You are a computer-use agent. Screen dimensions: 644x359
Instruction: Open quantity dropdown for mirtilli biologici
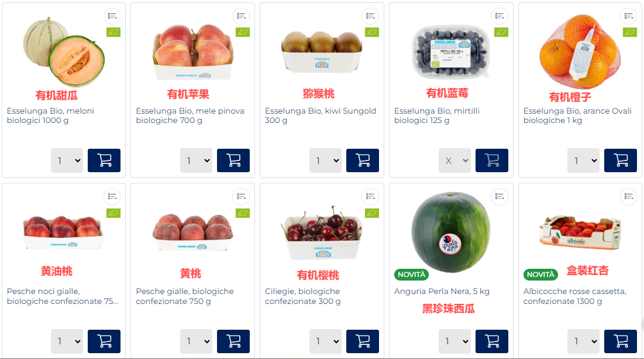coord(454,160)
